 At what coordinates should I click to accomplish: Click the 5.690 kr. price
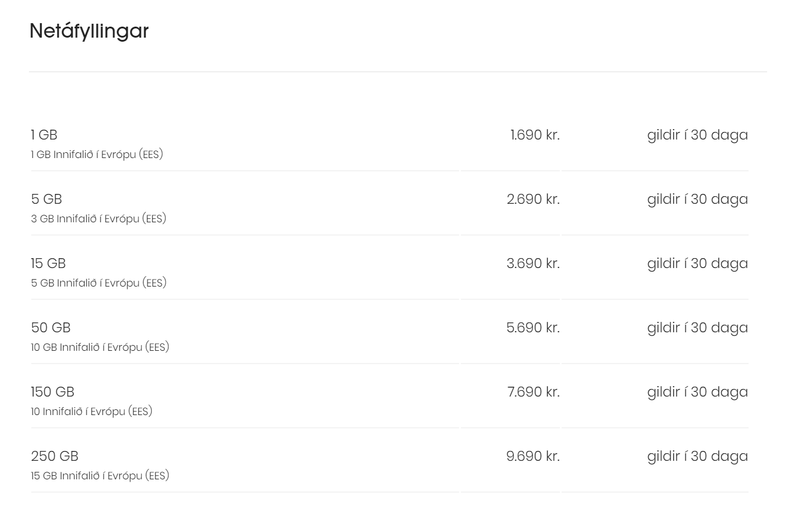point(533,328)
